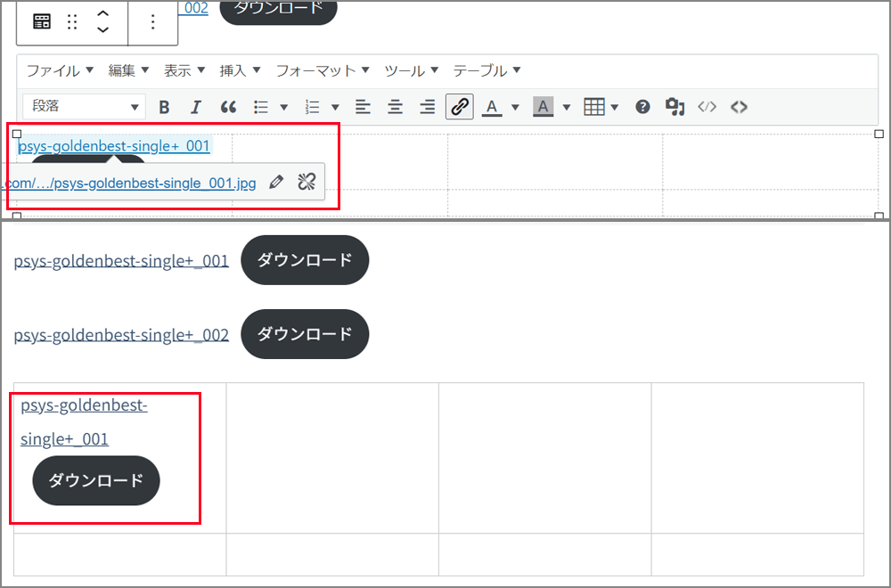The height and width of the screenshot is (588, 891).
Task: Toggle bold formatting in the toolbar
Action: click(x=164, y=107)
